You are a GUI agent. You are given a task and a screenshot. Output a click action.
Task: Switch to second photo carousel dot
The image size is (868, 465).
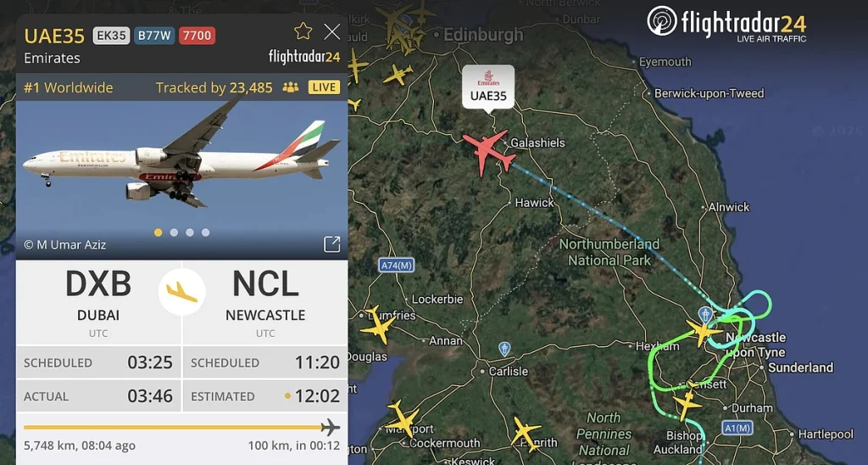(x=174, y=232)
